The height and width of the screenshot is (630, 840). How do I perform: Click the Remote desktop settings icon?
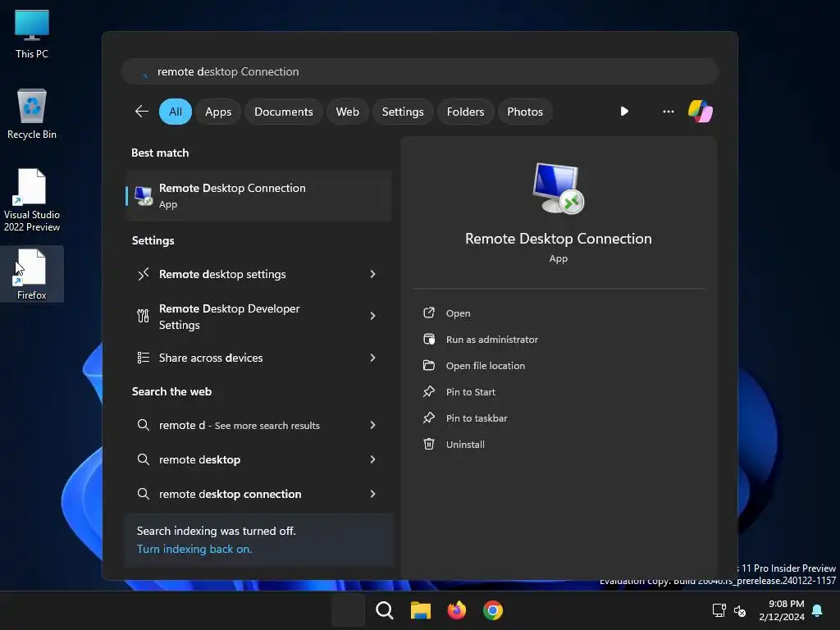[x=143, y=274]
